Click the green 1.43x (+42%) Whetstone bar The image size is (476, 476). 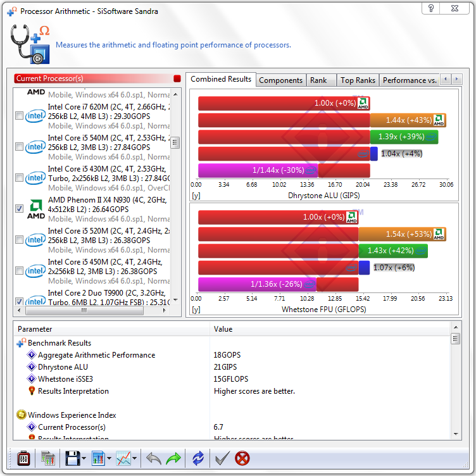(x=393, y=251)
